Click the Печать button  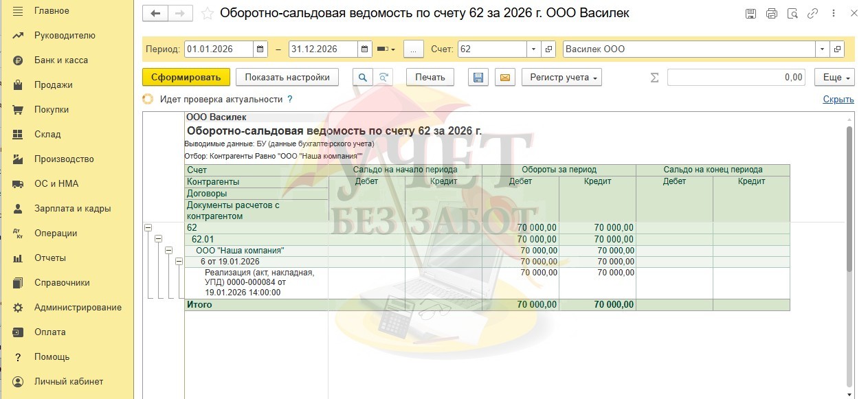coord(430,78)
